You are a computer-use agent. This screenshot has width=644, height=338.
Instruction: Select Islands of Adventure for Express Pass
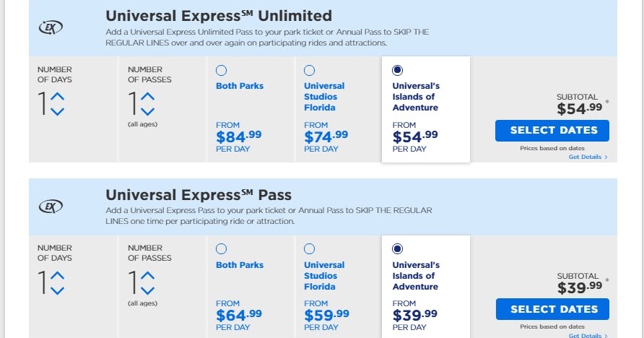click(397, 249)
